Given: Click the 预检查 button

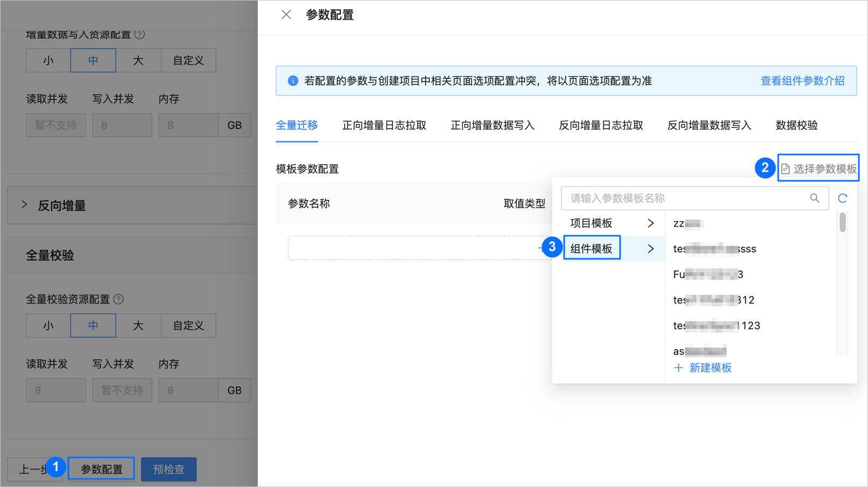Looking at the screenshot, I should tap(169, 469).
